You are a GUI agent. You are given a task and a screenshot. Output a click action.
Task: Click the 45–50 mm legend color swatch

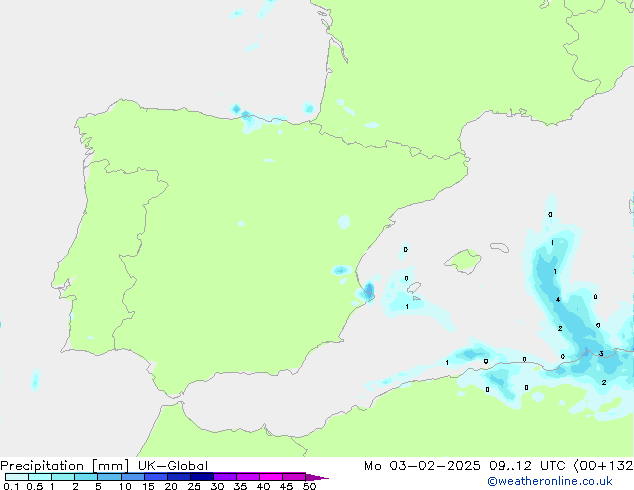pyautogui.click(x=294, y=477)
